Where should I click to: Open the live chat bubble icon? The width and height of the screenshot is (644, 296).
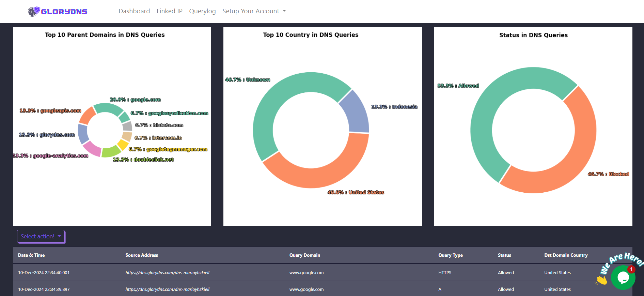pyautogui.click(x=623, y=277)
